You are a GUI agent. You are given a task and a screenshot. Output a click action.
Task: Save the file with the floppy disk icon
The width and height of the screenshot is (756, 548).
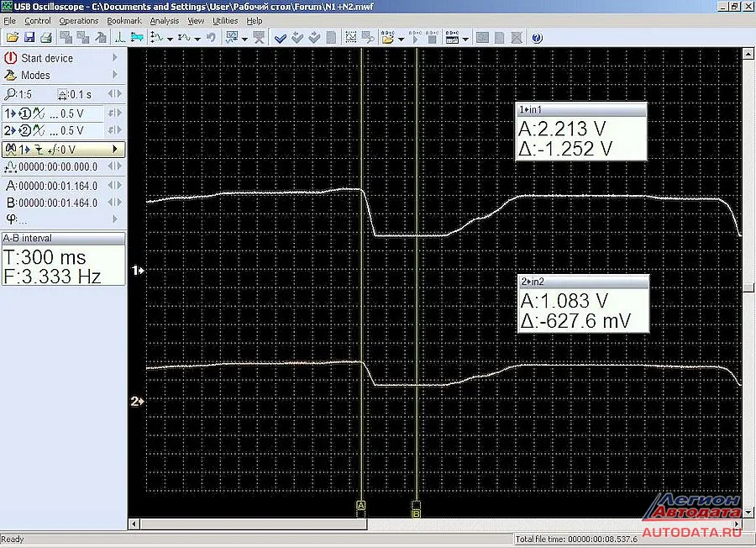(x=29, y=37)
